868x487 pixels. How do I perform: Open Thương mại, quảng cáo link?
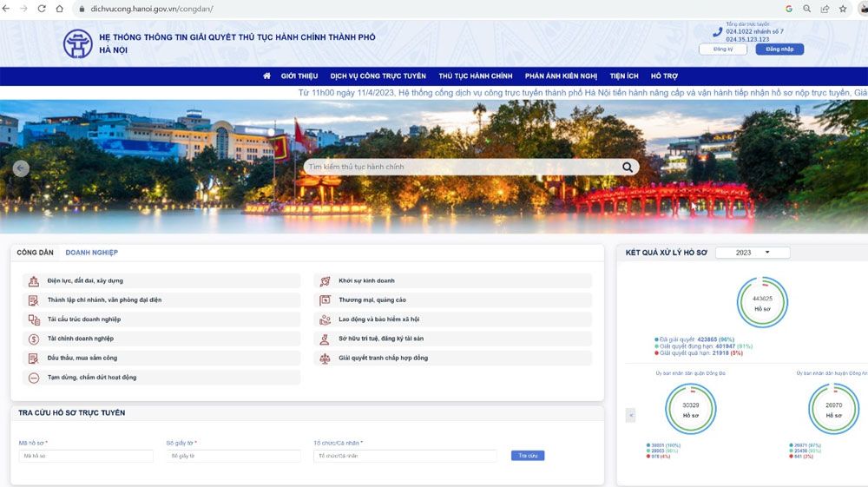pyautogui.click(x=372, y=300)
